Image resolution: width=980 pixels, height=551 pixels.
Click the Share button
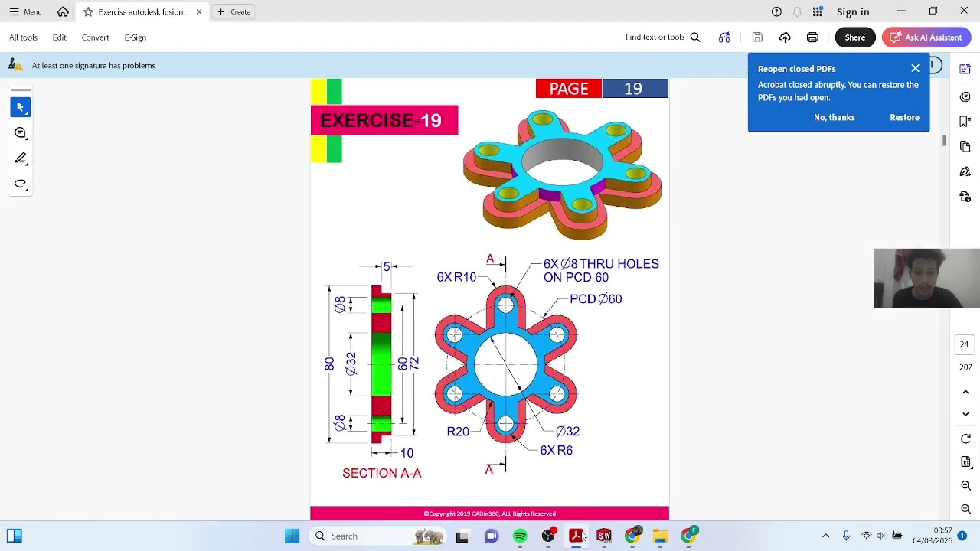pyautogui.click(x=854, y=37)
